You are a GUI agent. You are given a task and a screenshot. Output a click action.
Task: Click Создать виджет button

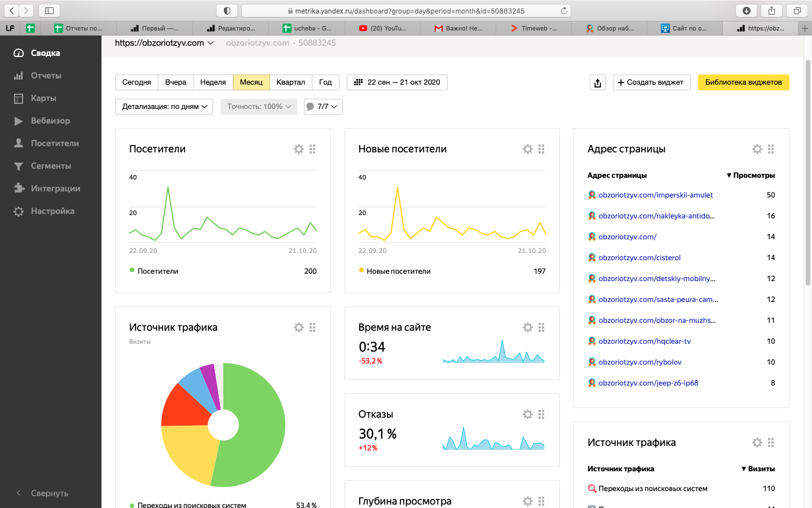651,82
